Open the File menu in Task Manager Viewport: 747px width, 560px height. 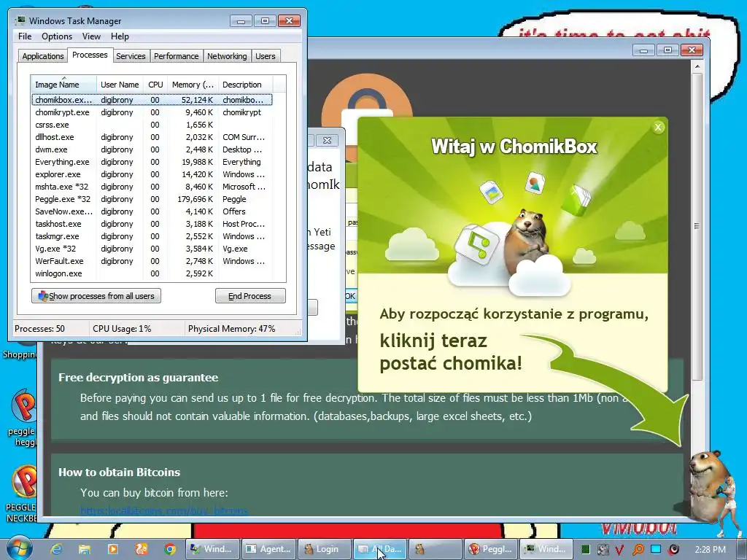click(x=25, y=36)
